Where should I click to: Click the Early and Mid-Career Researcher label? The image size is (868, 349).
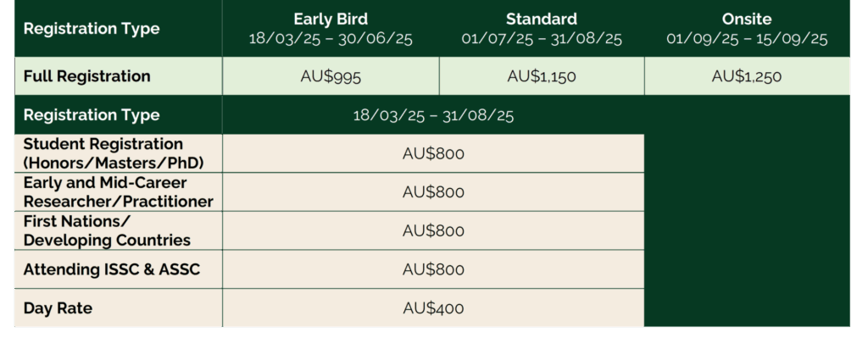118,192
